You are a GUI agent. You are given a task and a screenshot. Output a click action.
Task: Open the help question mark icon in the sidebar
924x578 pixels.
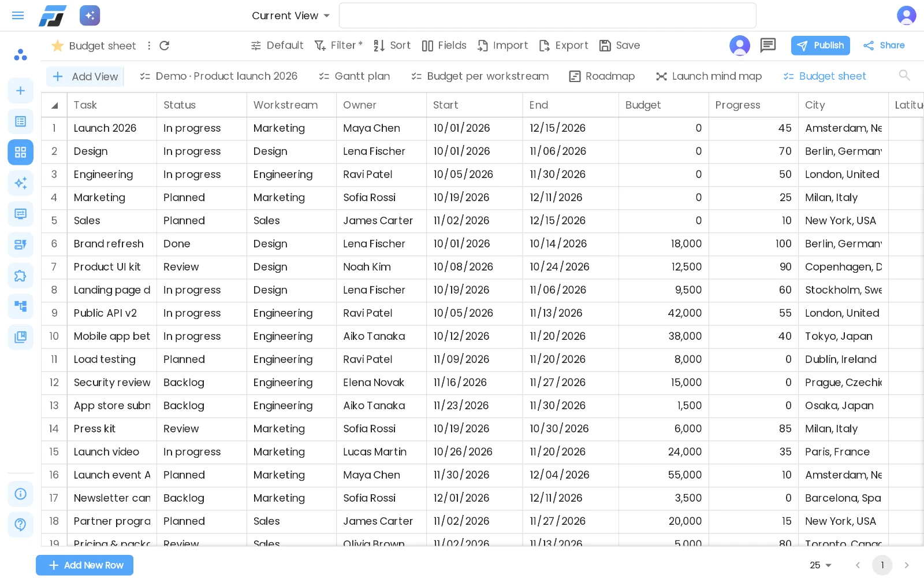click(20, 524)
